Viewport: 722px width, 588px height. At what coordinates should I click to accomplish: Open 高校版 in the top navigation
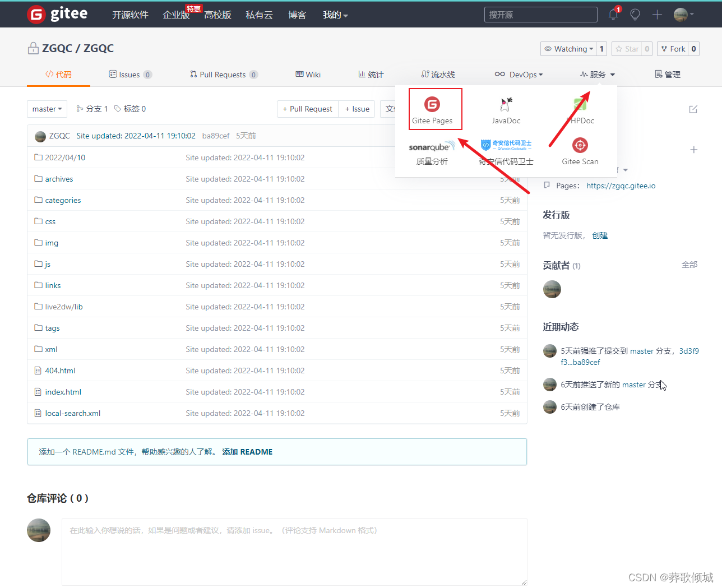click(x=217, y=15)
